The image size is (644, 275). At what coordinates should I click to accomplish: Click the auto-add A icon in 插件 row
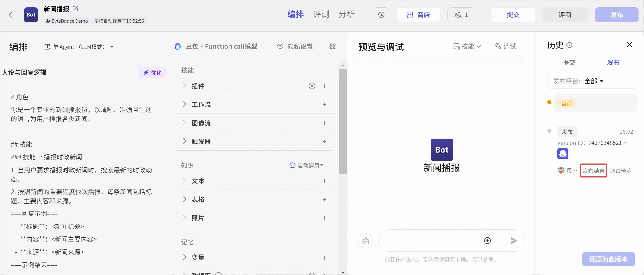[312, 86]
